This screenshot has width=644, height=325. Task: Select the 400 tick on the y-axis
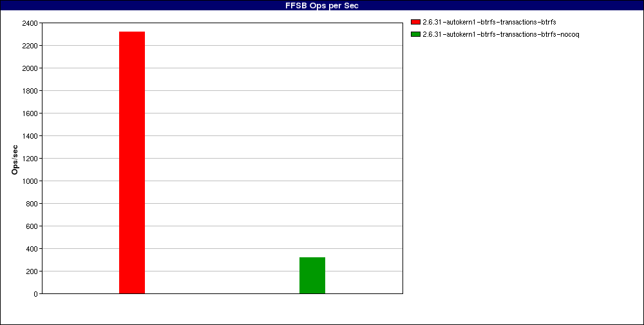(32, 249)
